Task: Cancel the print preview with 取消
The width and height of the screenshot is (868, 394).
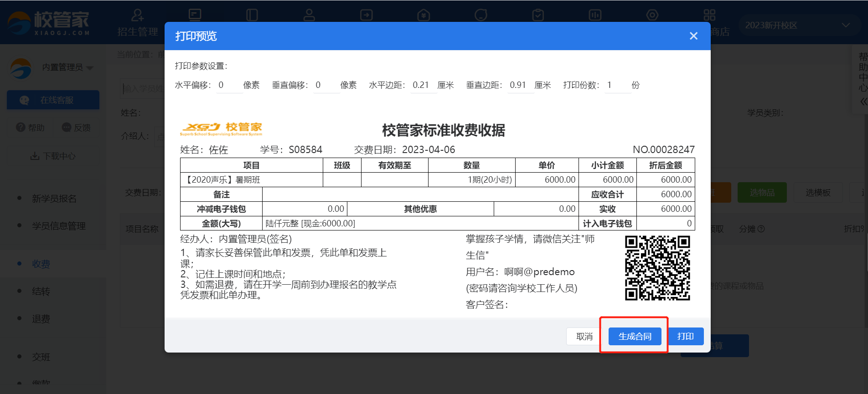Action: (584, 336)
